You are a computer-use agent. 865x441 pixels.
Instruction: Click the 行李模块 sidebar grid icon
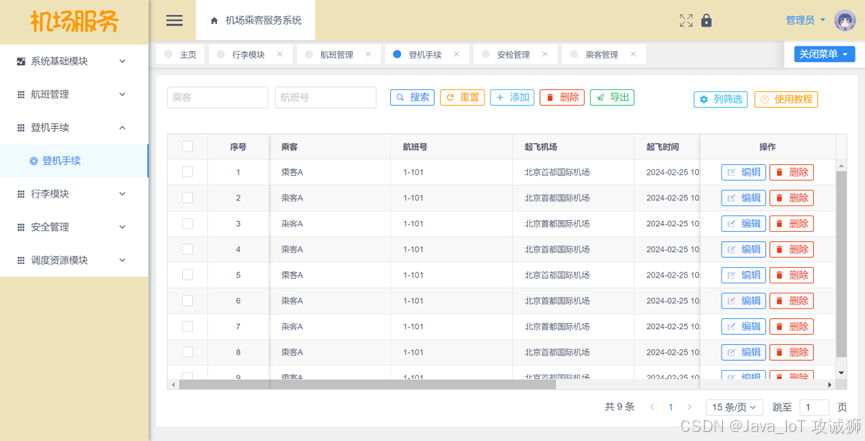click(21, 194)
